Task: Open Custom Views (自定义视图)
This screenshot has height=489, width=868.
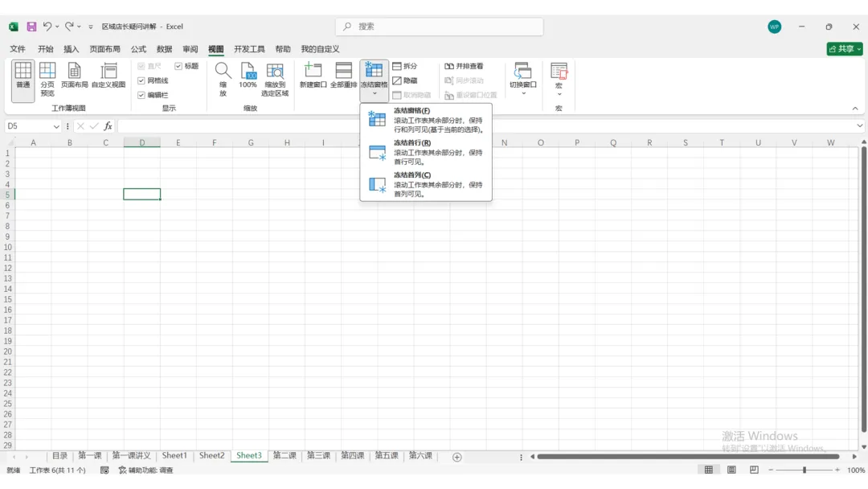Action: point(108,76)
